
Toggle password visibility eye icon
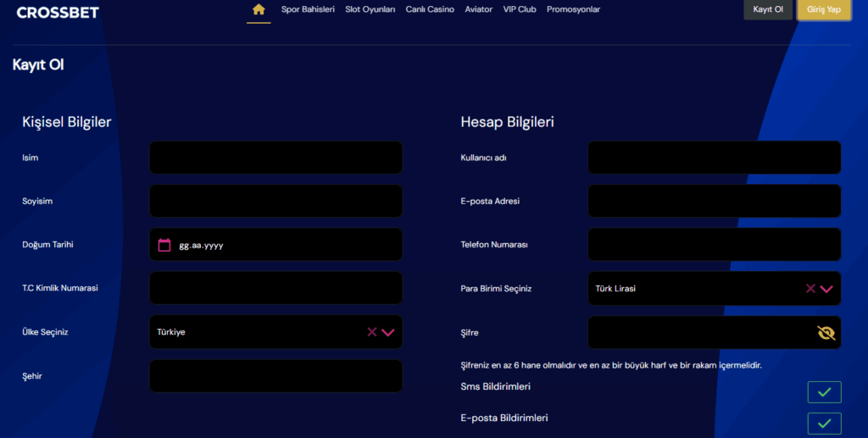coord(826,332)
